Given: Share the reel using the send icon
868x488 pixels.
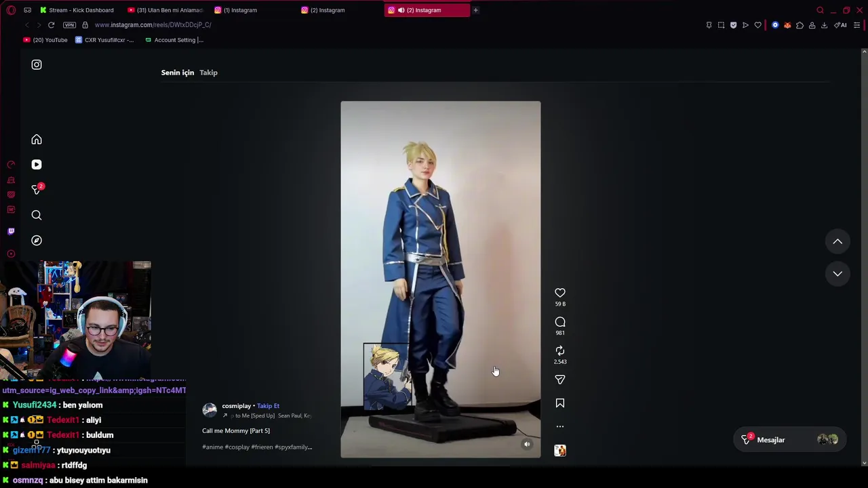Looking at the screenshot, I should 560,380.
